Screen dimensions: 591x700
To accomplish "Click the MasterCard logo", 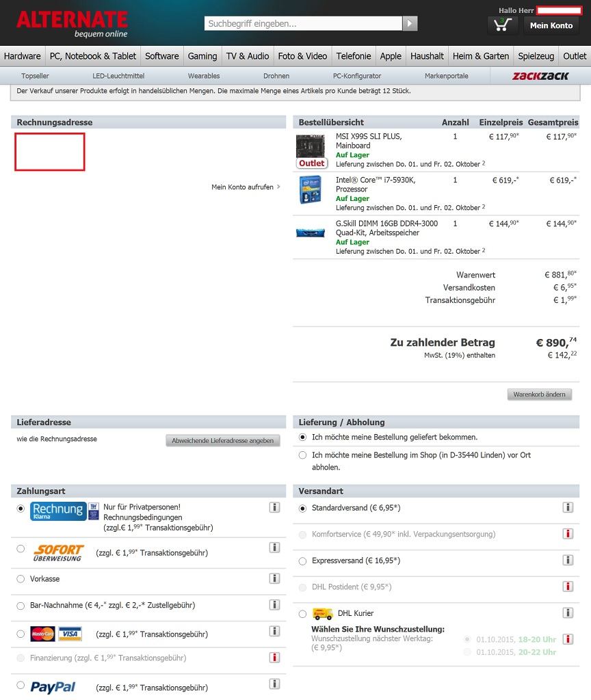I will pyautogui.click(x=42, y=634).
